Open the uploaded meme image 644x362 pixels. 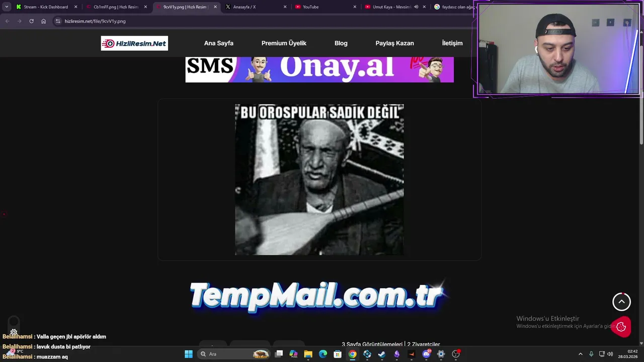(319, 179)
